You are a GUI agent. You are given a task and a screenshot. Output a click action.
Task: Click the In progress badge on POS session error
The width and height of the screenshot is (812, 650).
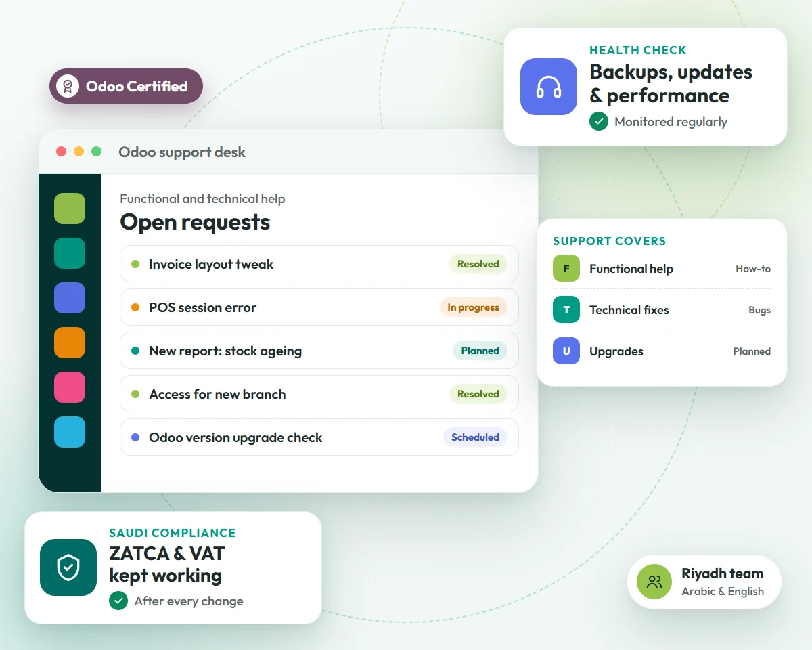pyautogui.click(x=474, y=307)
